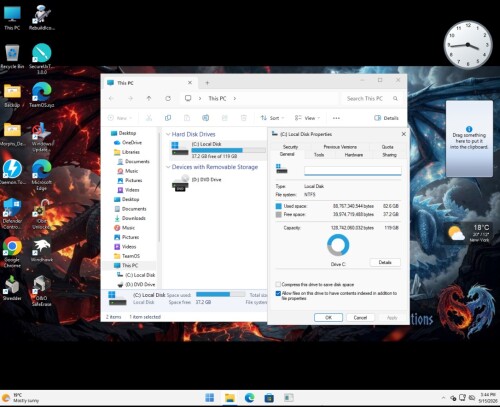
Task: Click the Drive C usage donut chart
Action: click(338, 245)
